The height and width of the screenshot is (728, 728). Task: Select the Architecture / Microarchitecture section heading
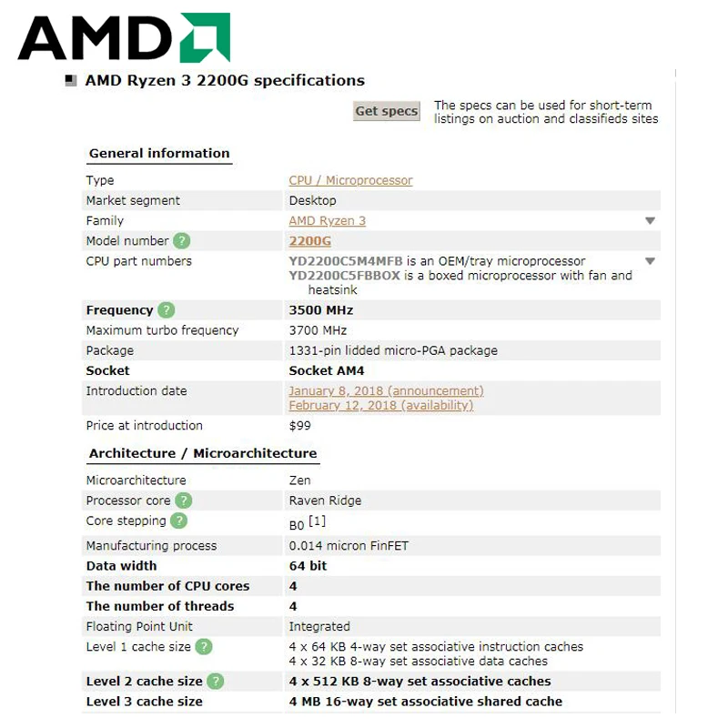click(x=203, y=453)
